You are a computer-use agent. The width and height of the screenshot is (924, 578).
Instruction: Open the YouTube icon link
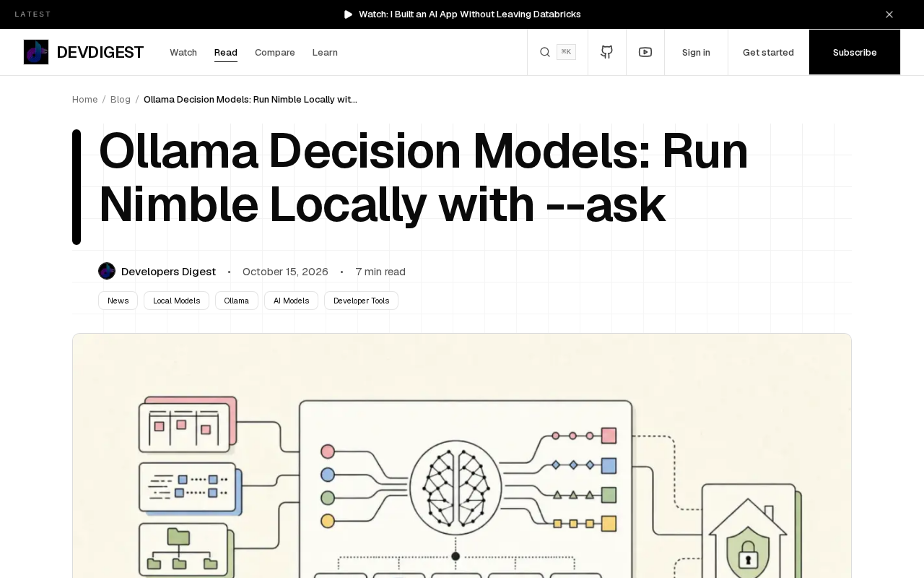pyautogui.click(x=645, y=52)
